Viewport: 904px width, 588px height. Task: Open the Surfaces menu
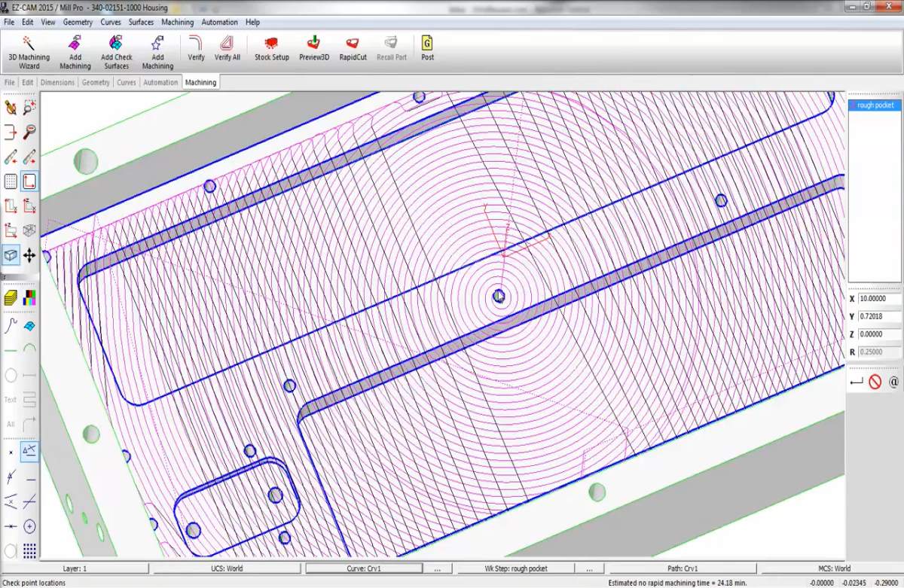tap(141, 23)
